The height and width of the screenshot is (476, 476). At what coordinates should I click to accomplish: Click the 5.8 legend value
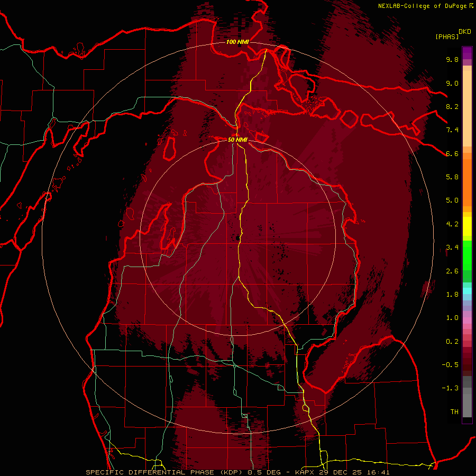(x=452, y=177)
